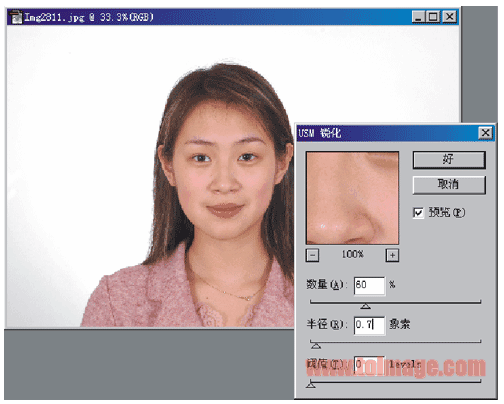504x404 pixels.
Task: Click the 阈值 threshold input field
Action: [369, 365]
